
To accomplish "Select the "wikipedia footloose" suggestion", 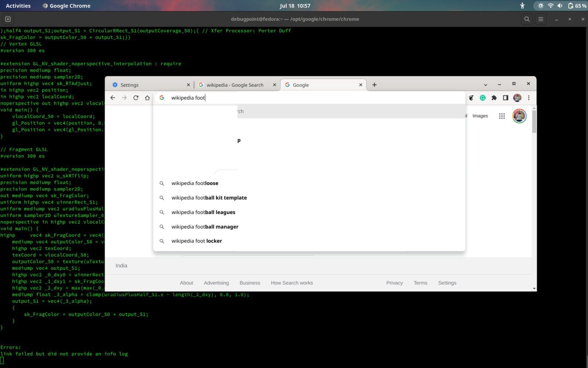I will [x=194, y=183].
